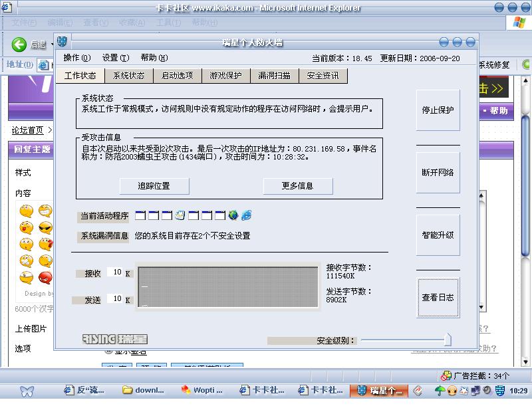Click the sunglasses emoticon
The image size is (532, 408).
pyautogui.click(x=45, y=227)
